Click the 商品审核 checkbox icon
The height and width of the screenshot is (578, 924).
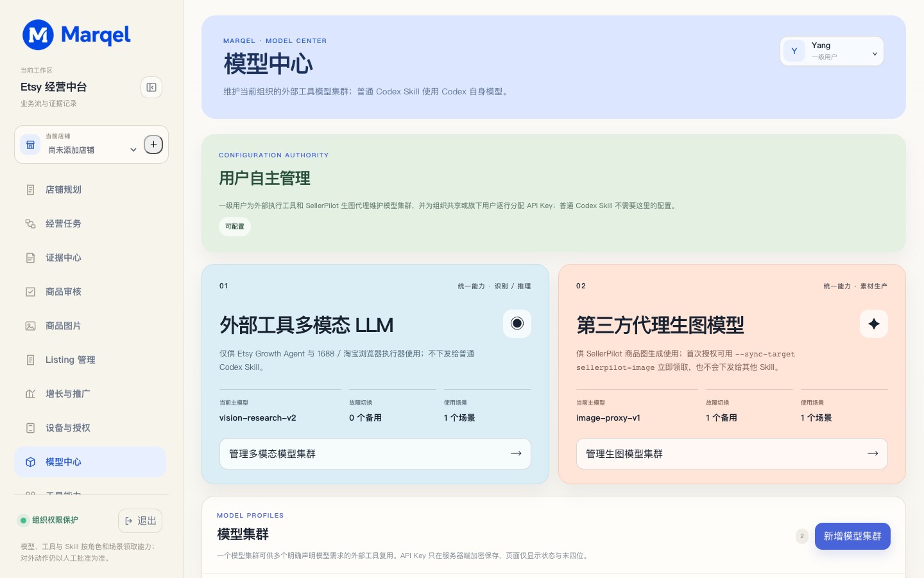tap(30, 292)
